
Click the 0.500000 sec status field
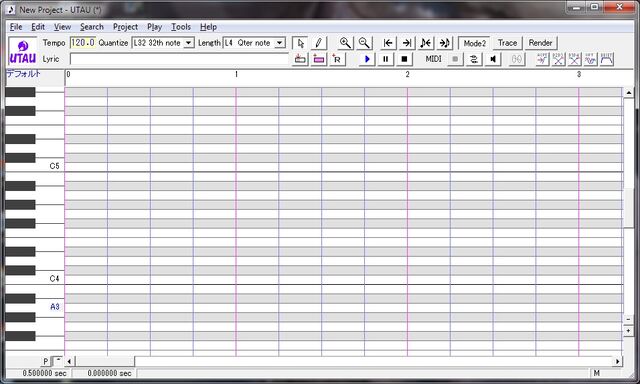click(39, 373)
